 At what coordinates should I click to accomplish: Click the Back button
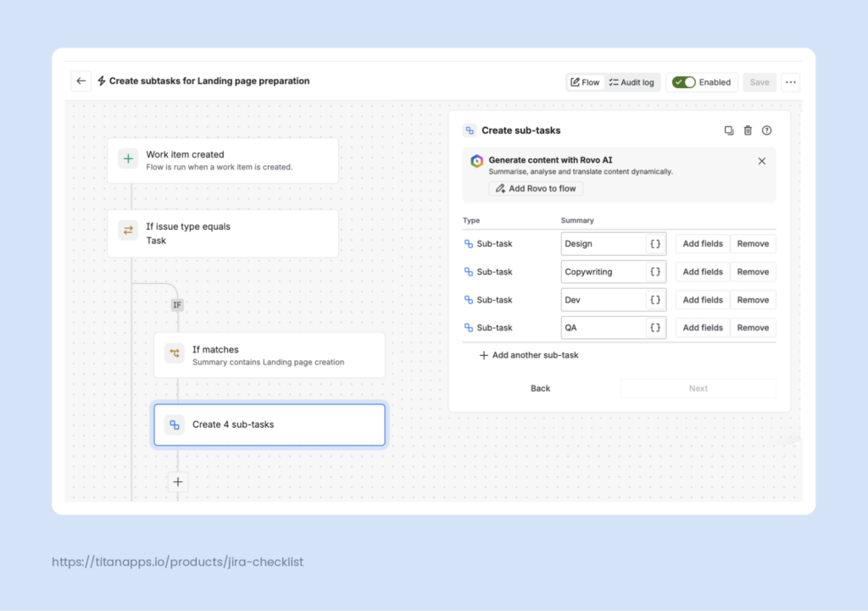tap(540, 388)
